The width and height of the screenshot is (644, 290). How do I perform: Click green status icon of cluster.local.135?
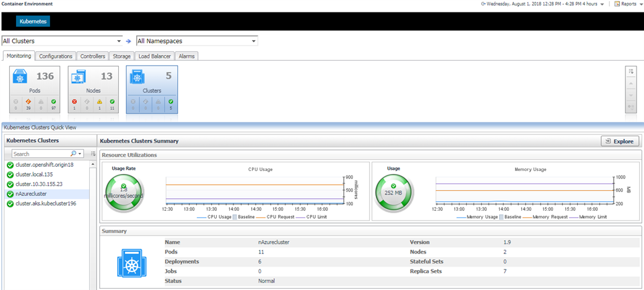click(x=11, y=175)
